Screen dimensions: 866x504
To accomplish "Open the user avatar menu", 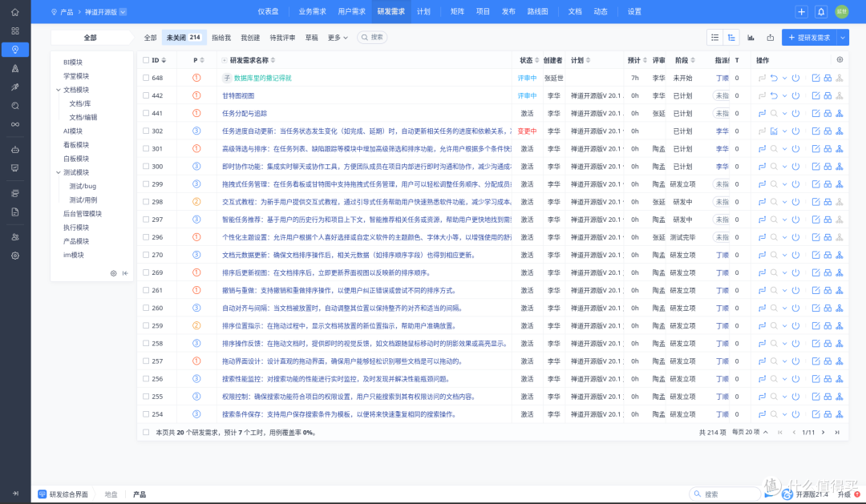I will (x=842, y=11).
